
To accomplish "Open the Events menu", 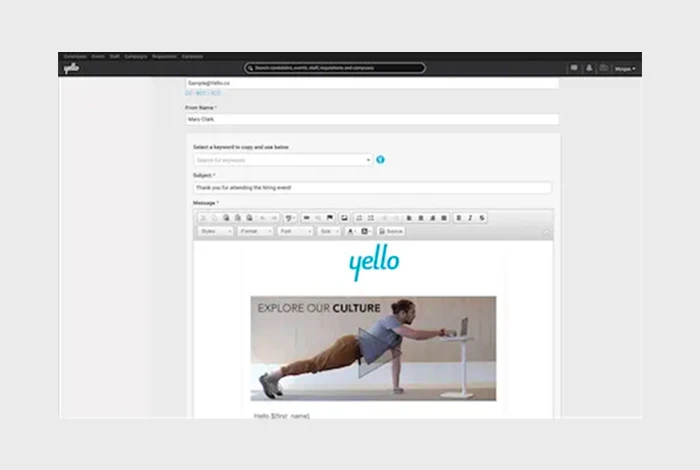I will [x=98, y=56].
